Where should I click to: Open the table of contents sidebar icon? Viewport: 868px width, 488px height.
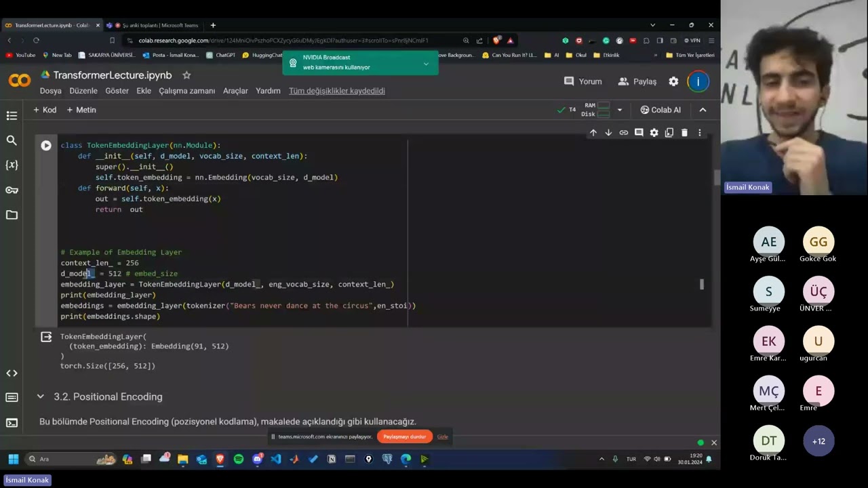point(12,116)
